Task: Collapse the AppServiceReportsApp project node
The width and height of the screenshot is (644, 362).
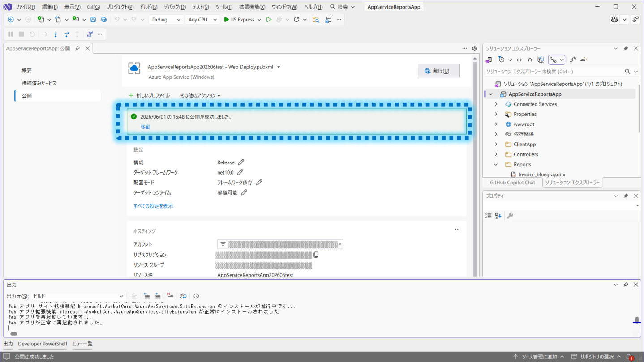Action: click(x=491, y=94)
